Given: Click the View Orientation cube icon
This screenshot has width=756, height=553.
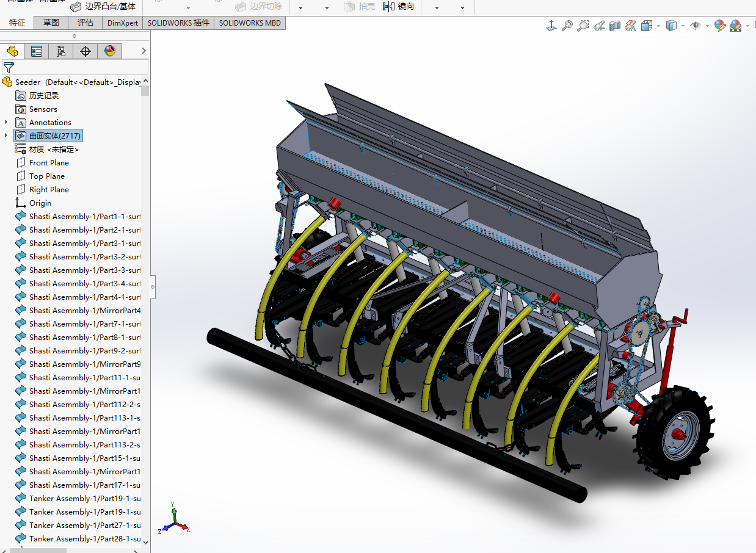Looking at the screenshot, I should [646, 26].
